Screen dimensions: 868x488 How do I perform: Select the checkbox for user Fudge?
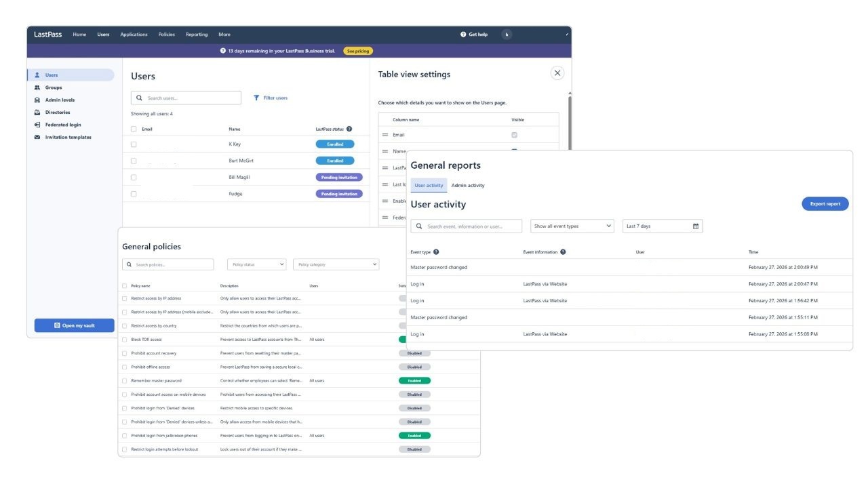134,194
